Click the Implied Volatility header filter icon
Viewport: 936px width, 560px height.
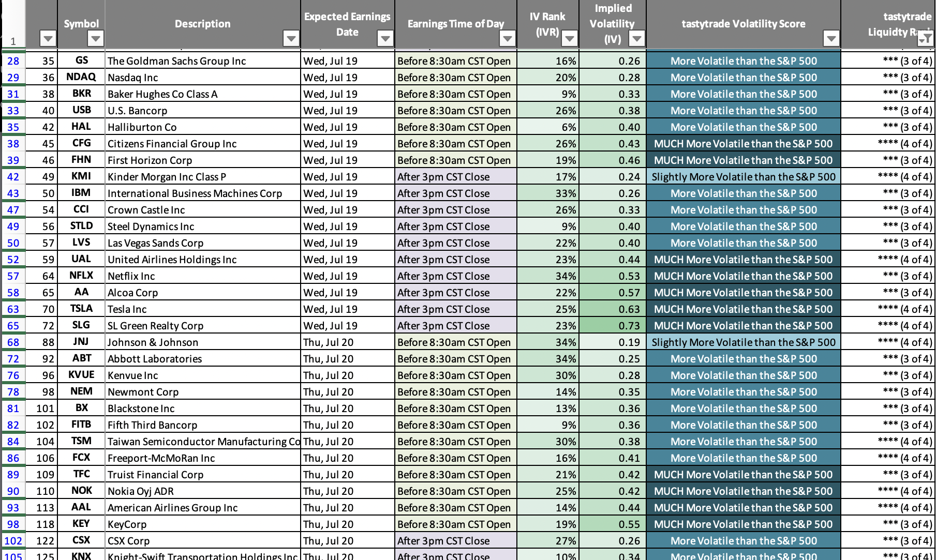pos(636,38)
